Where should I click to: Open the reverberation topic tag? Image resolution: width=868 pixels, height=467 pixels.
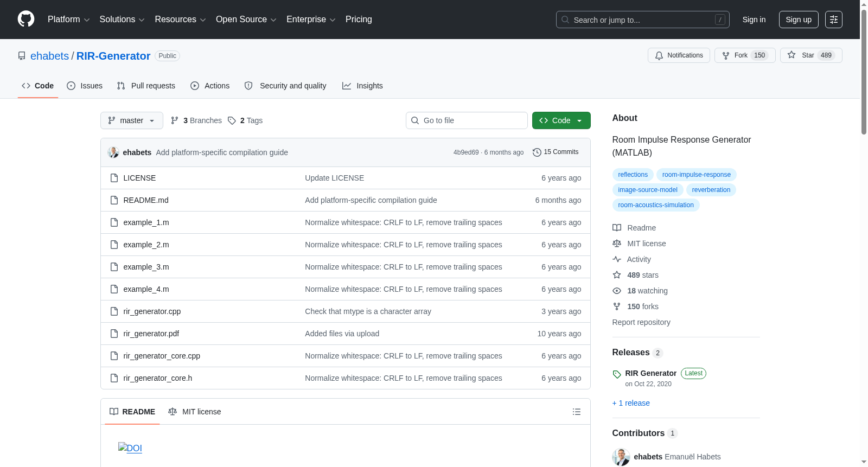click(x=711, y=190)
